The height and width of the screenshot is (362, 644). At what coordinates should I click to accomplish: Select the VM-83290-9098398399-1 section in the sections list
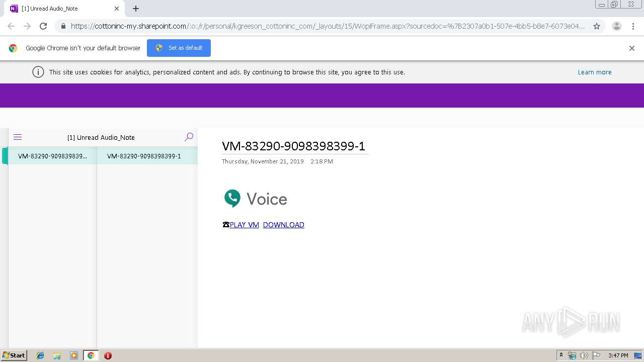tap(52, 156)
